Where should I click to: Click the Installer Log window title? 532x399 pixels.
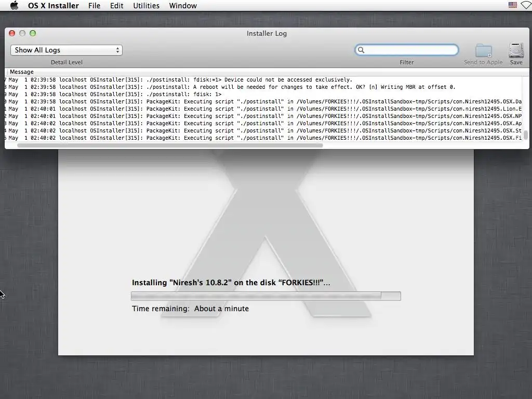pyautogui.click(x=267, y=34)
